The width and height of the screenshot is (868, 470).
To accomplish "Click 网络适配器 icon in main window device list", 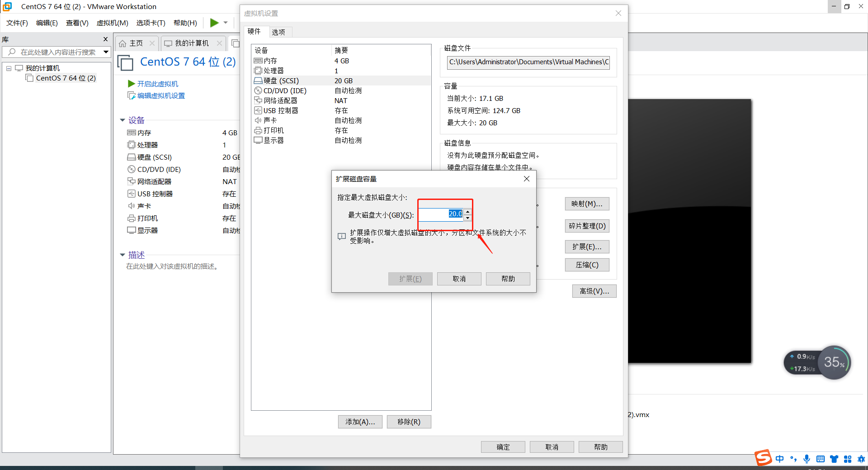I will point(132,181).
